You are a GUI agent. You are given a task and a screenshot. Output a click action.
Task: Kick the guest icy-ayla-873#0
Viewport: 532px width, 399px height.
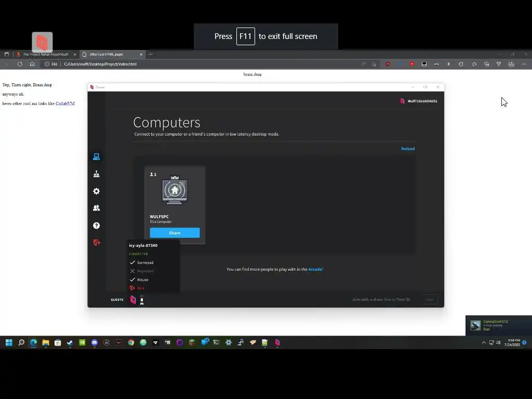[137, 288]
